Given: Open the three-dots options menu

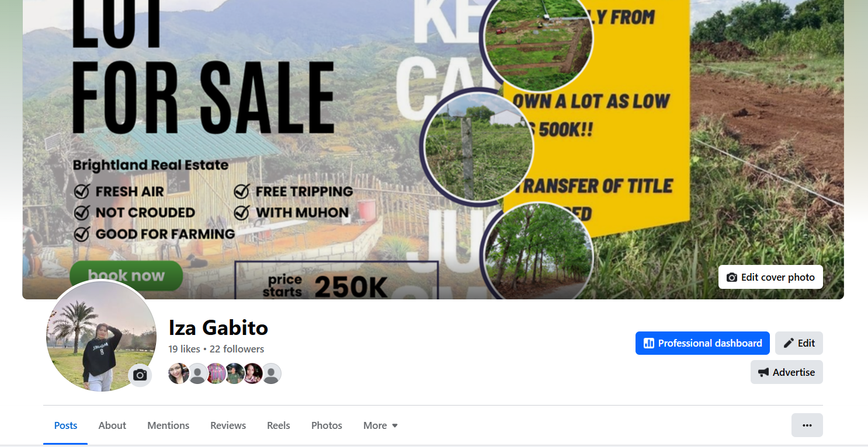Looking at the screenshot, I should pyautogui.click(x=807, y=425).
